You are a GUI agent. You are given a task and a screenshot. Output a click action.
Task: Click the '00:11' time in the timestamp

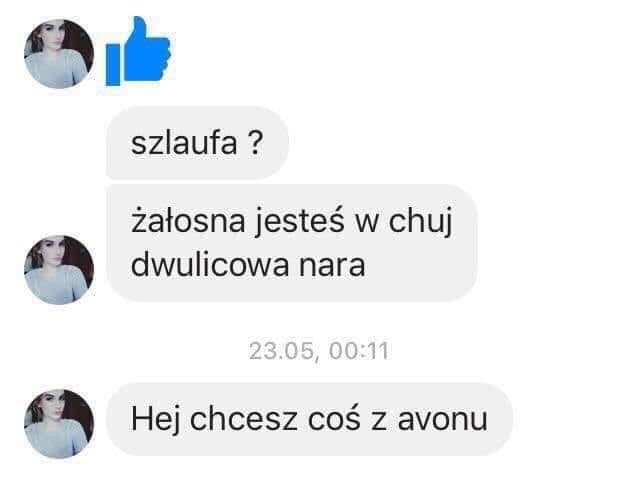pyautogui.click(x=359, y=351)
